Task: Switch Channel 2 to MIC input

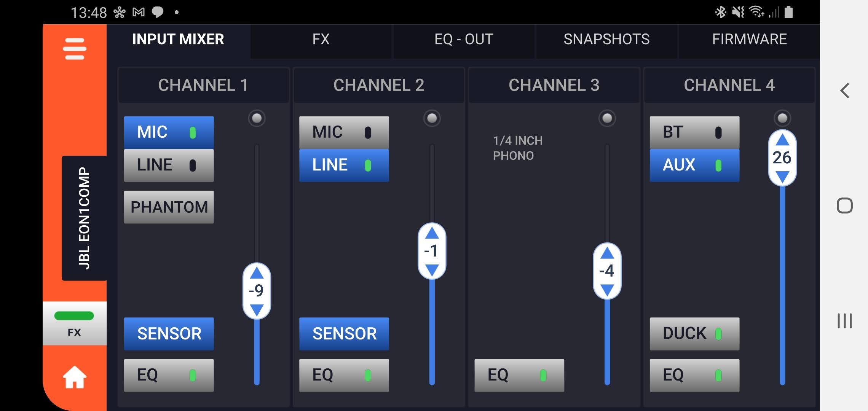Action: pos(344,132)
